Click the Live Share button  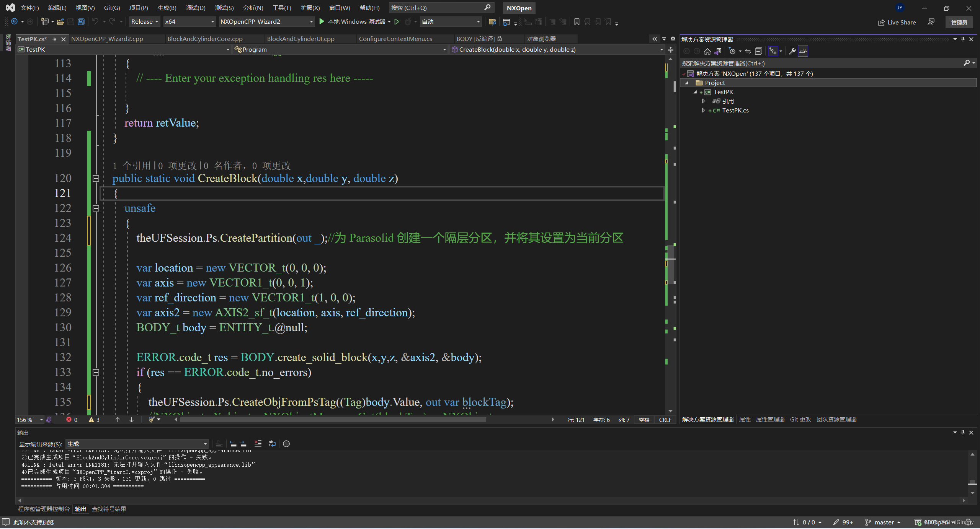(x=897, y=22)
